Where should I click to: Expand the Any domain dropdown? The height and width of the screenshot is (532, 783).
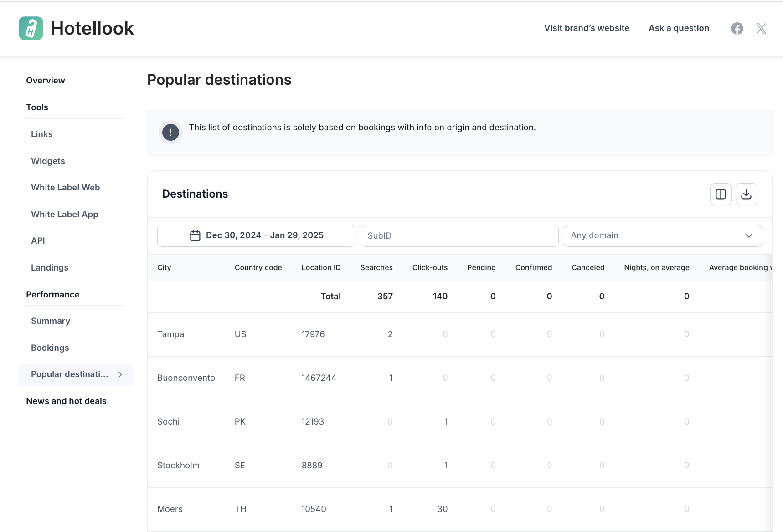(x=662, y=235)
